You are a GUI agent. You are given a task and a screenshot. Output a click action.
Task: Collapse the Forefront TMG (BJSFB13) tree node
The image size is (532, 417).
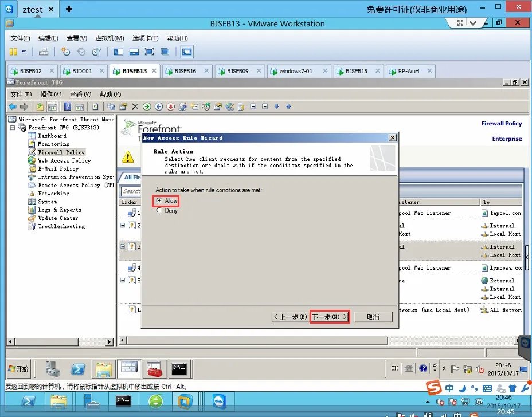13,128
